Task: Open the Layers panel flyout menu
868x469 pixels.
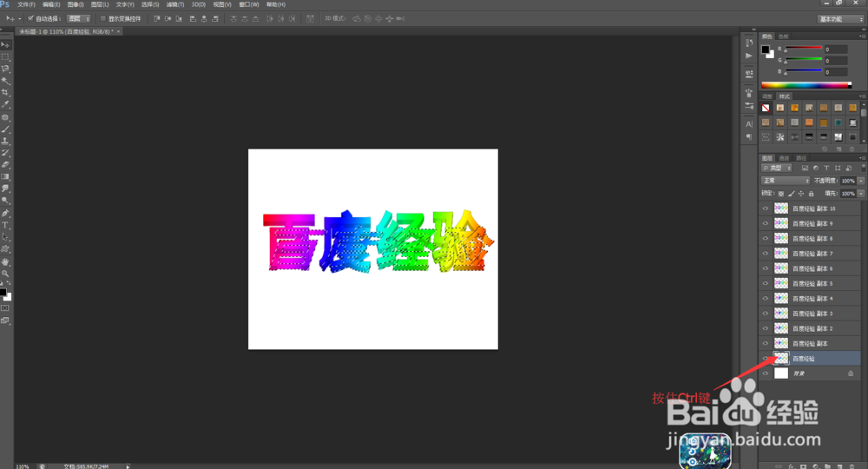Action: [862, 158]
